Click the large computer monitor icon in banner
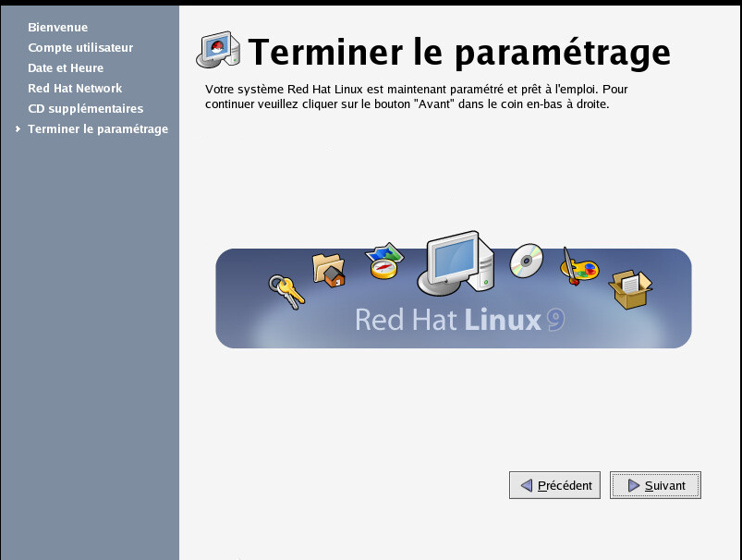Viewport: 742px width, 560px height. click(456, 263)
